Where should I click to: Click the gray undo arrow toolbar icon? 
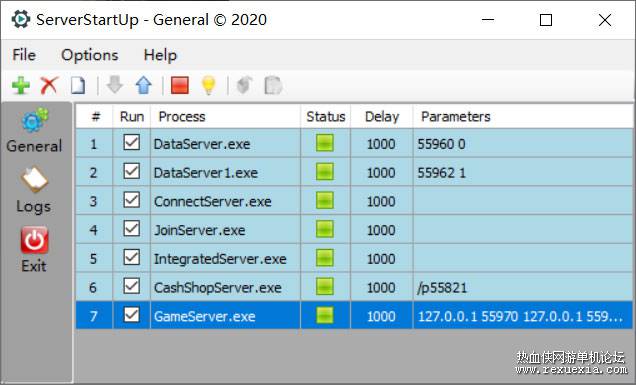(x=245, y=85)
